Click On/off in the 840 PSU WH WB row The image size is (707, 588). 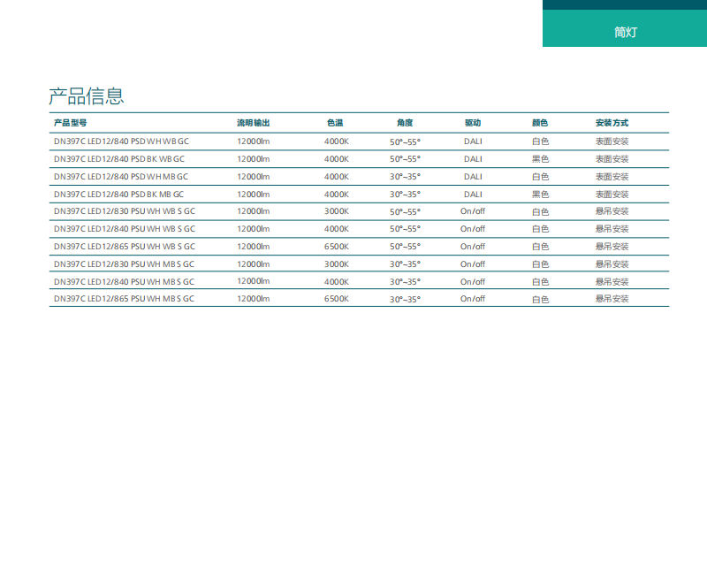pyautogui.click(x=473, y=229)
